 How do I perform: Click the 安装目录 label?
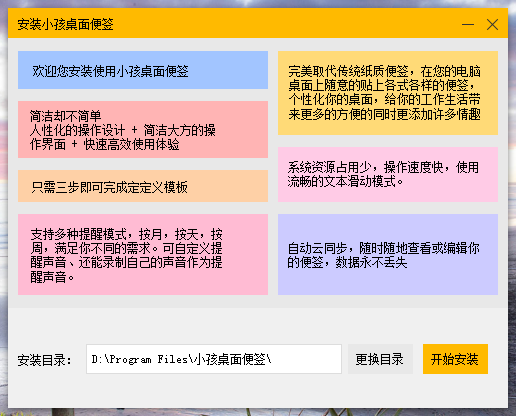(44, 360)
